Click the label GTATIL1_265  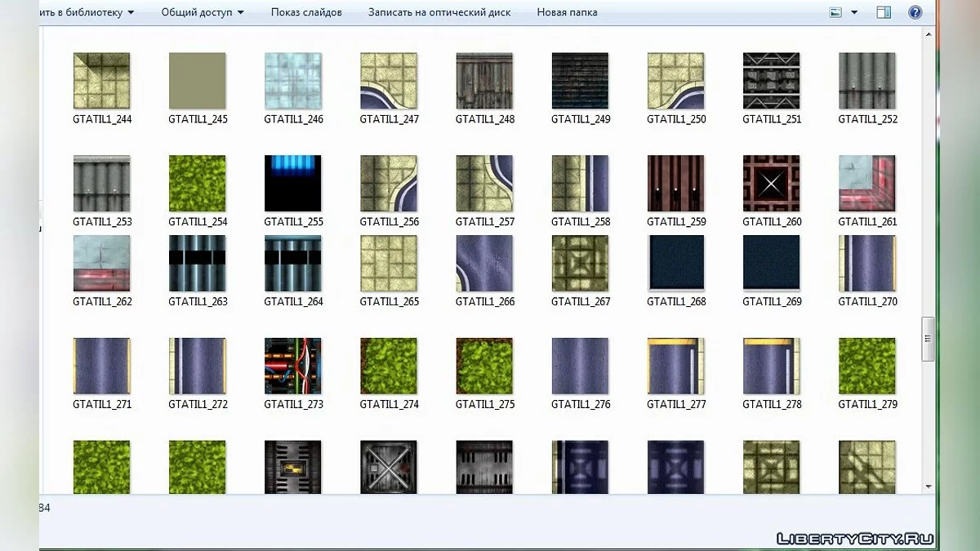388,302
